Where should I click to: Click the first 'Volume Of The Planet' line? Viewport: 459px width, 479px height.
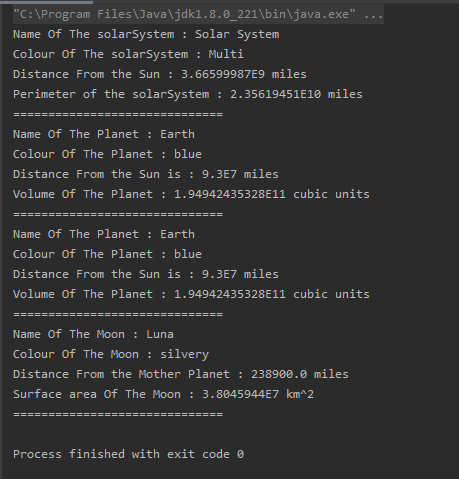[191, 194]
